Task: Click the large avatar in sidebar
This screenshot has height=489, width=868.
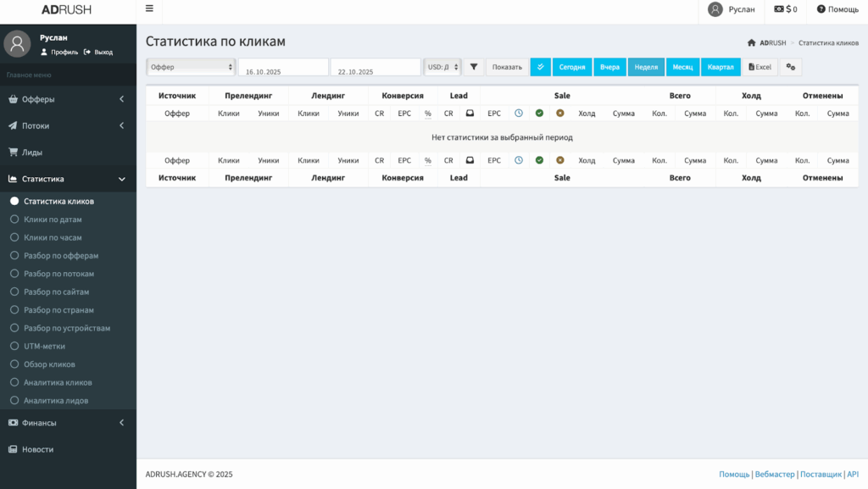Action: tap(17, 44)
